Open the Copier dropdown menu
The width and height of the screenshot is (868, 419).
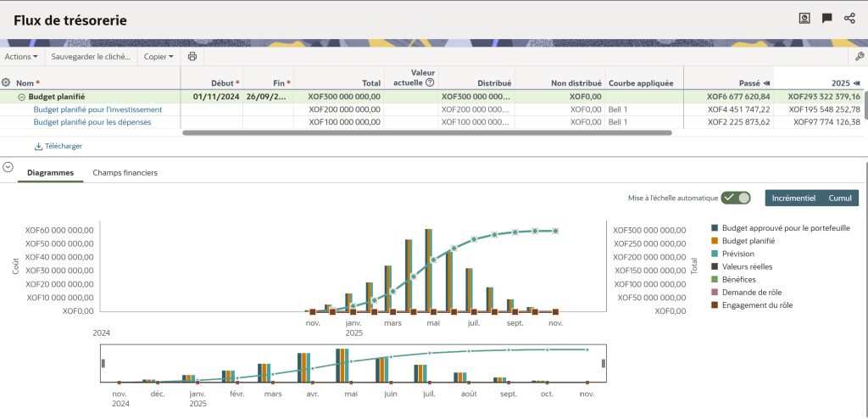coord(159,57)
